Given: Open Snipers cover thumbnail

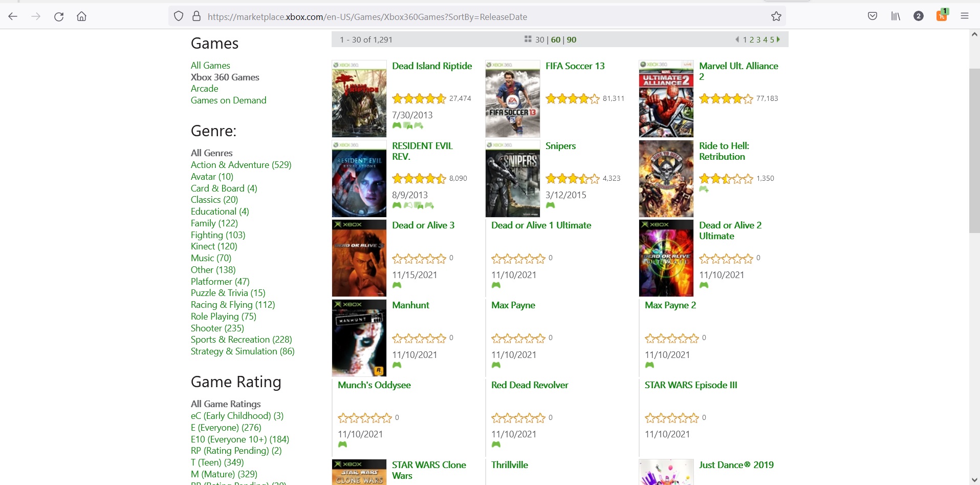Looking at the screenshot, I should [513, 179].
